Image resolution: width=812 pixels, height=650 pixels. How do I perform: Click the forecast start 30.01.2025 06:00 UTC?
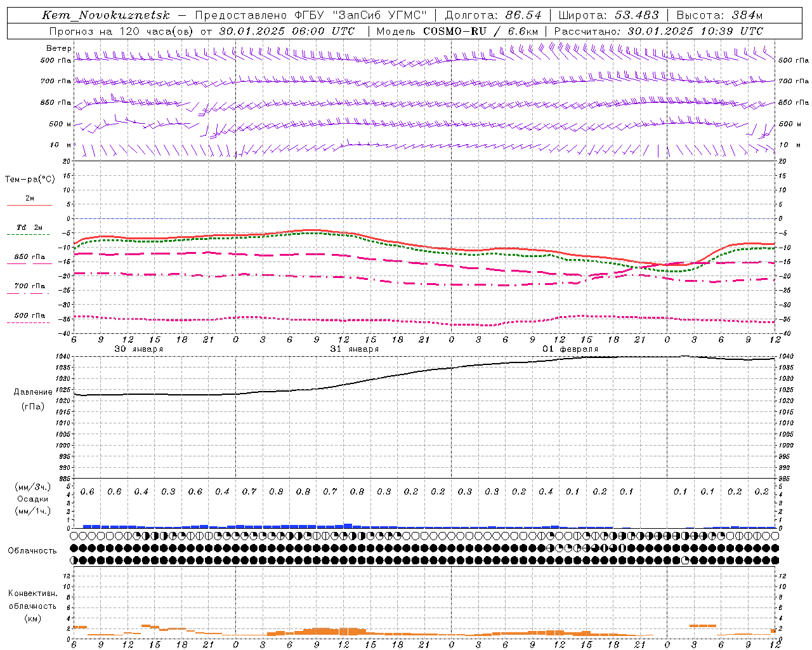(287, 31)
